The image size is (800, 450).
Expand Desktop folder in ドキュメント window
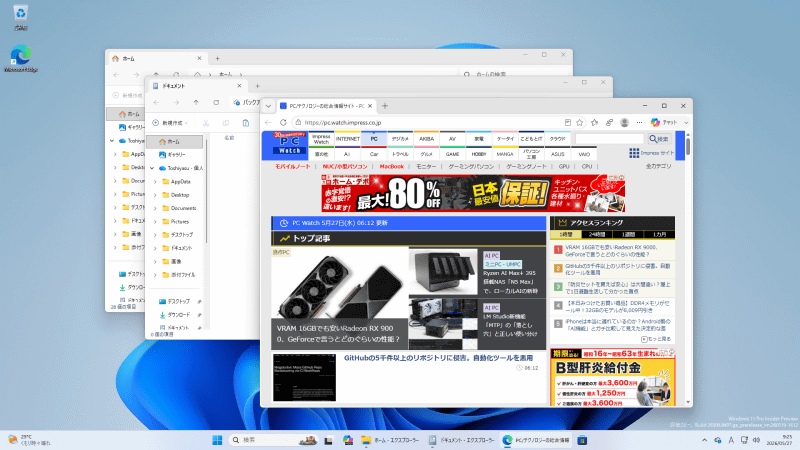coord(155,195)
